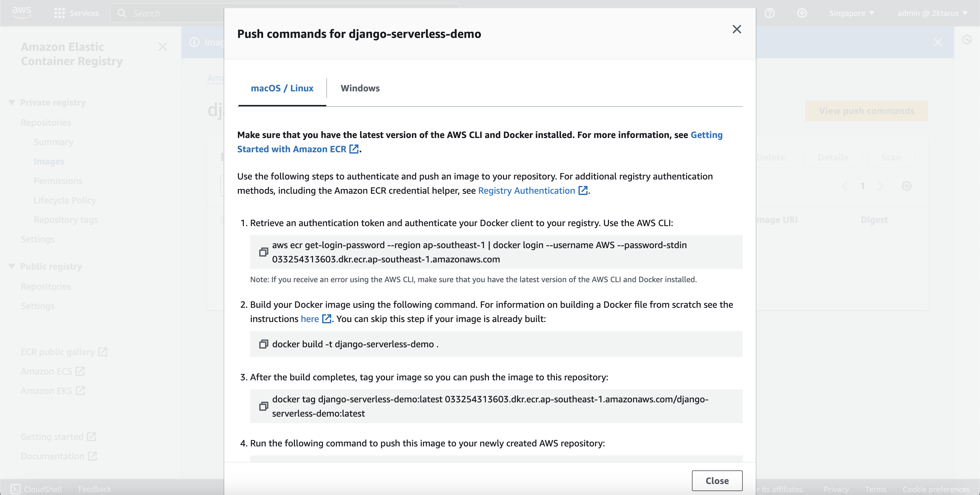The width and height of the screenshot is (980, 495).
Task: Copy the docker build command
Action: tap(264, 344)
